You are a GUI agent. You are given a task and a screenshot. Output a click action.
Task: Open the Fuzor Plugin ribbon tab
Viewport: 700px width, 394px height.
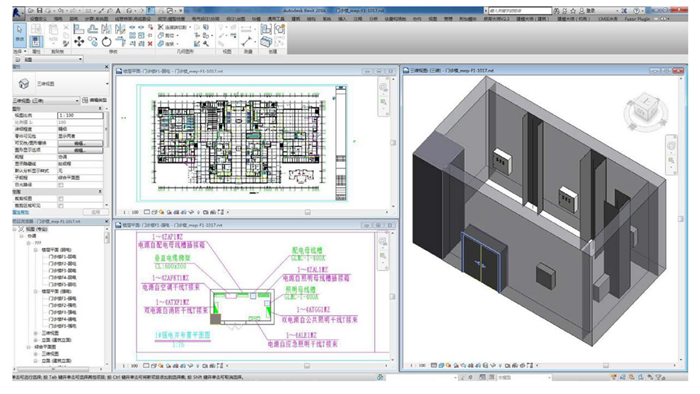[x=637, y=19]
